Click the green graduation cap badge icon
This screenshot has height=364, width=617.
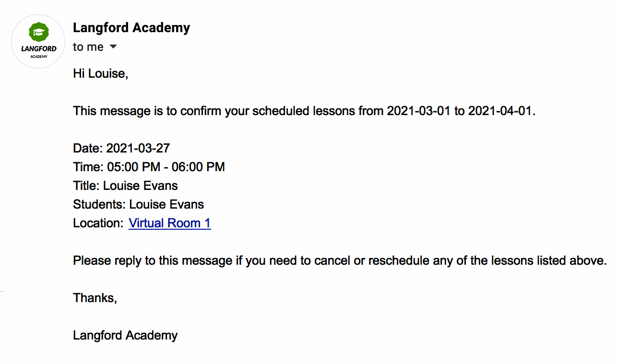[x=38, y=32]
